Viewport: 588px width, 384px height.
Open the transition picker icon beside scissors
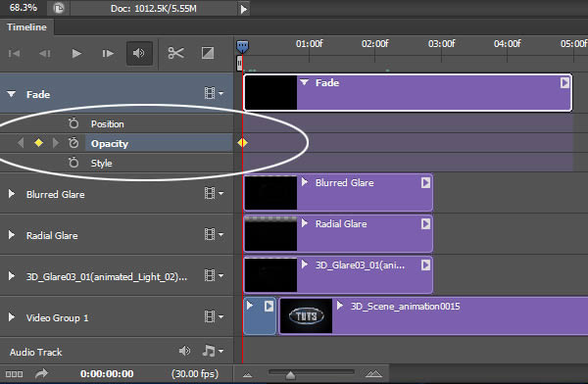(208, 53)
